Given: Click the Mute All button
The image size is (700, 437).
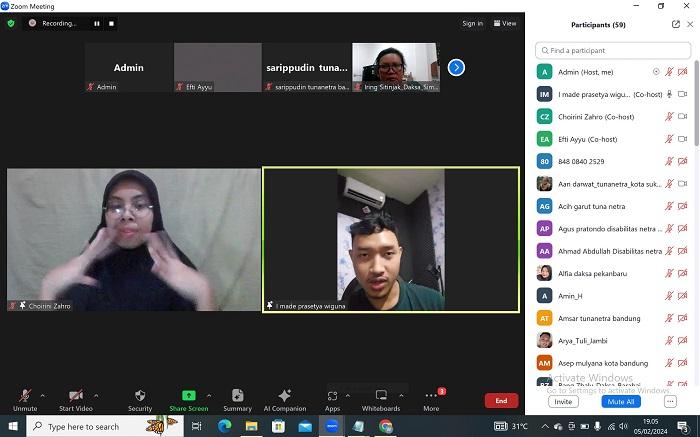Looking at the screenshot, I should click(x=621, y=401).
